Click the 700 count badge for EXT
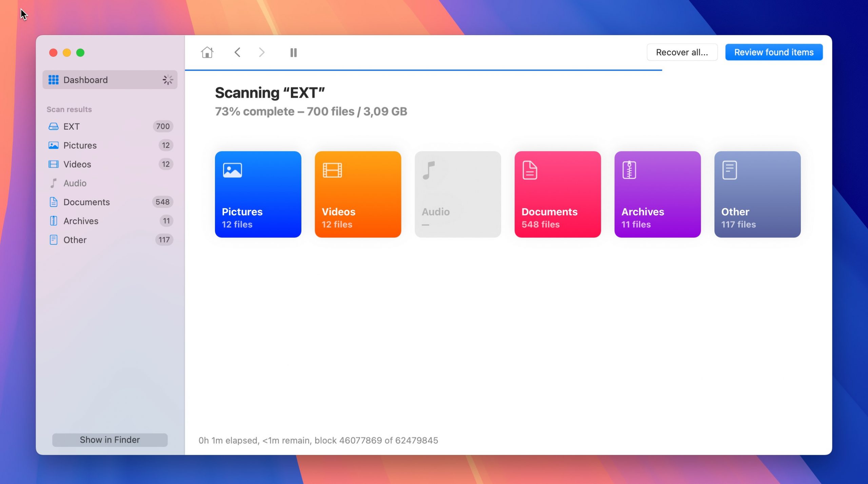This screenshot has height=484, width=868. coord(163,126)
